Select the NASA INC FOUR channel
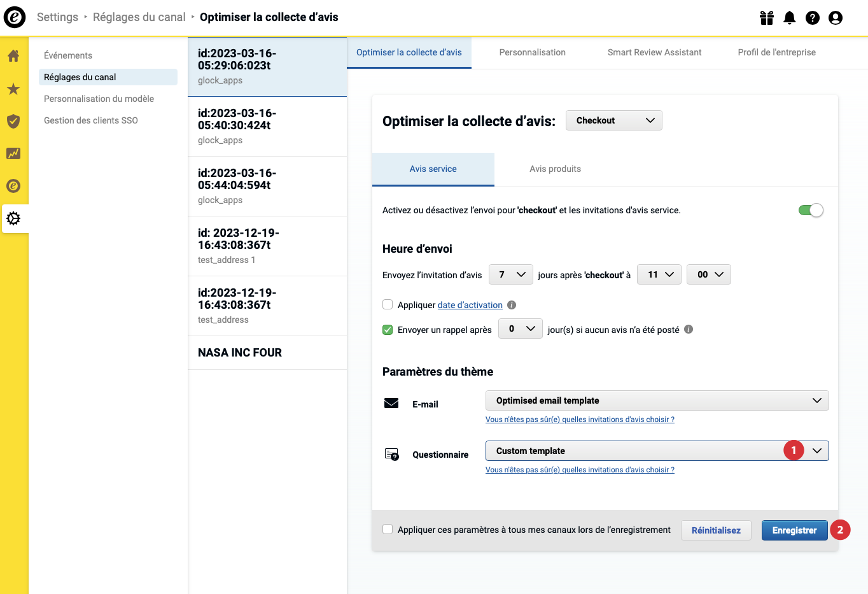868x594 pixels. [267, 353]
